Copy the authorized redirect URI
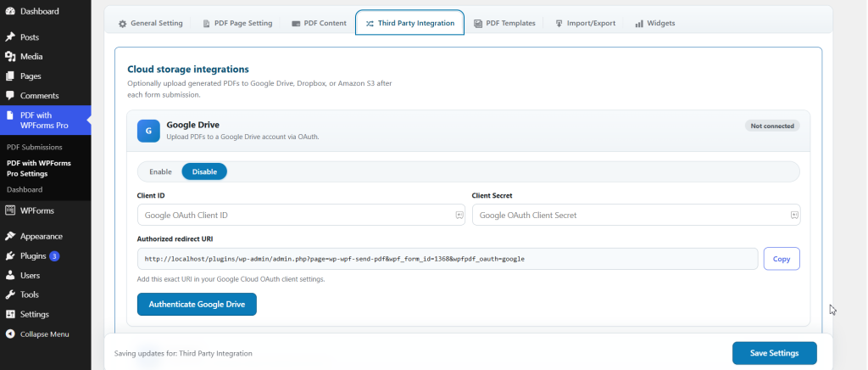The image size is (868, 370). [x=782, y=259]
